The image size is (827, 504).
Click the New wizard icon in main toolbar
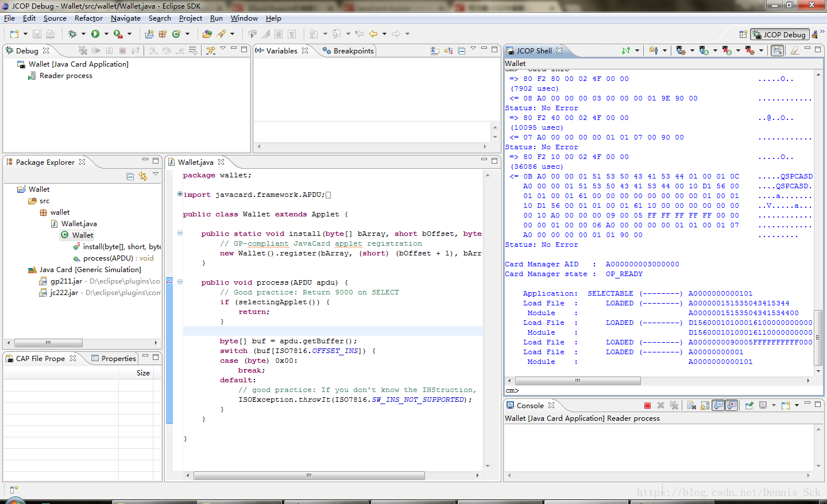[14, 34]
